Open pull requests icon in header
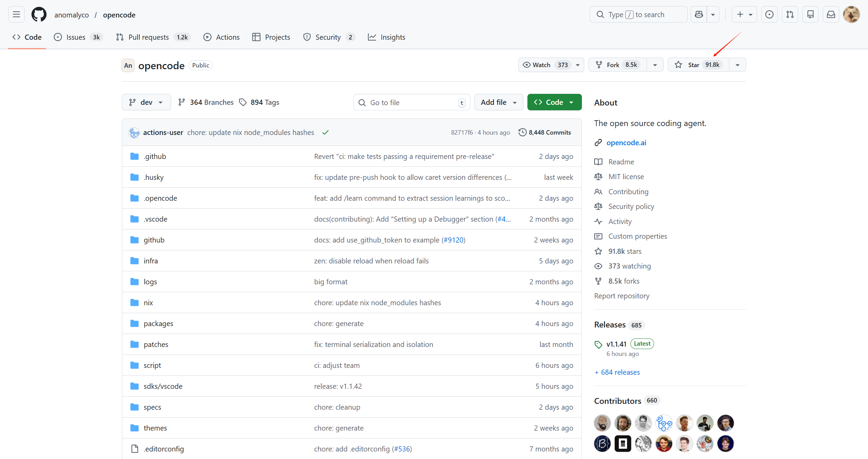Viewport: 868px width, 459px height. pos(790,14)
